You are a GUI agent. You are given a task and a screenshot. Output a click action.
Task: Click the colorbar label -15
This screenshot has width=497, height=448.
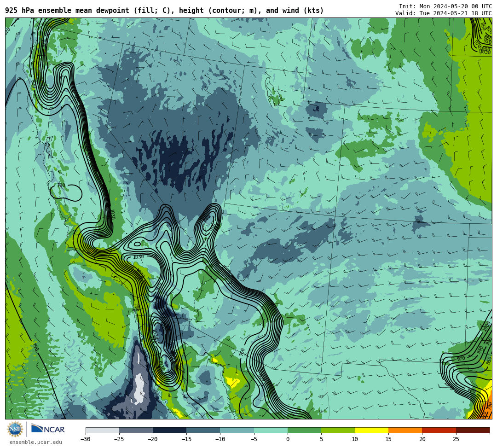tap(186, 439)
